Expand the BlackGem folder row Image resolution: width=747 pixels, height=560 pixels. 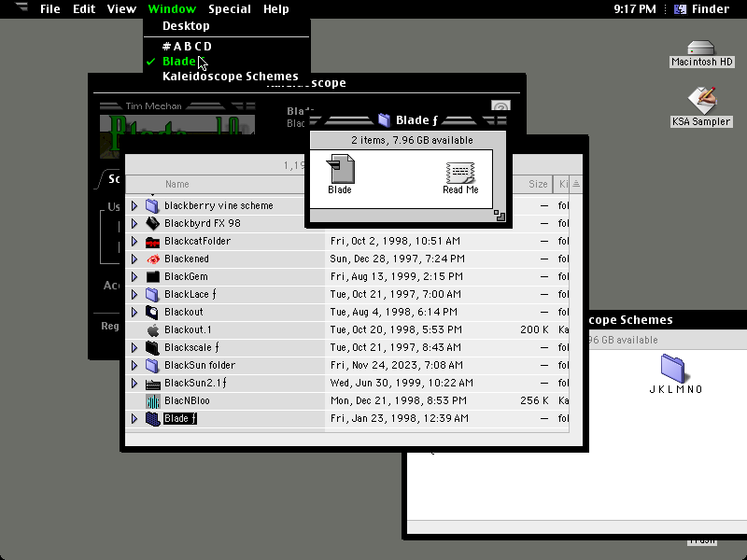[134, 276]
